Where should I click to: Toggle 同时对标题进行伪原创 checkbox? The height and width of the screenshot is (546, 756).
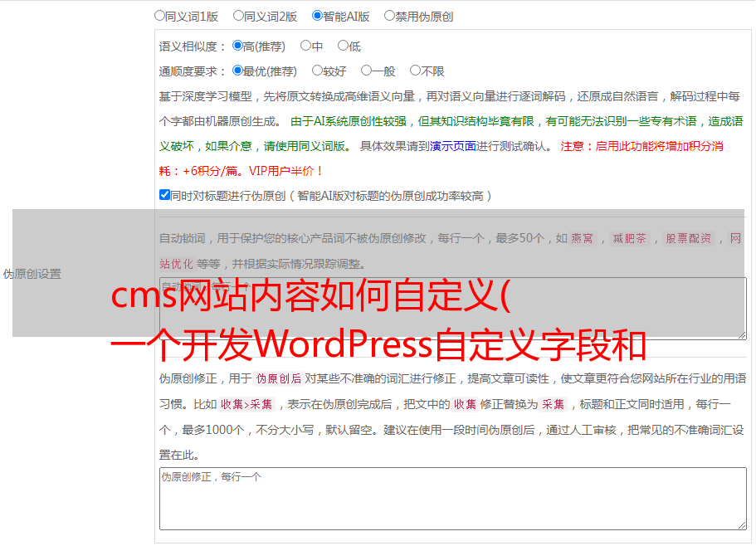164,195
